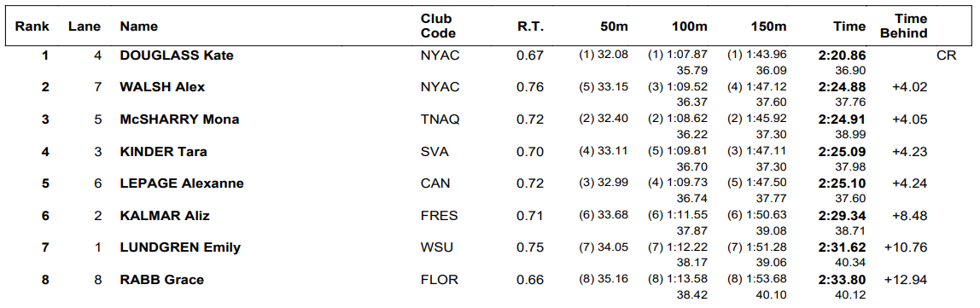Click the +12.94 time behind value

(x=906, y=280)
